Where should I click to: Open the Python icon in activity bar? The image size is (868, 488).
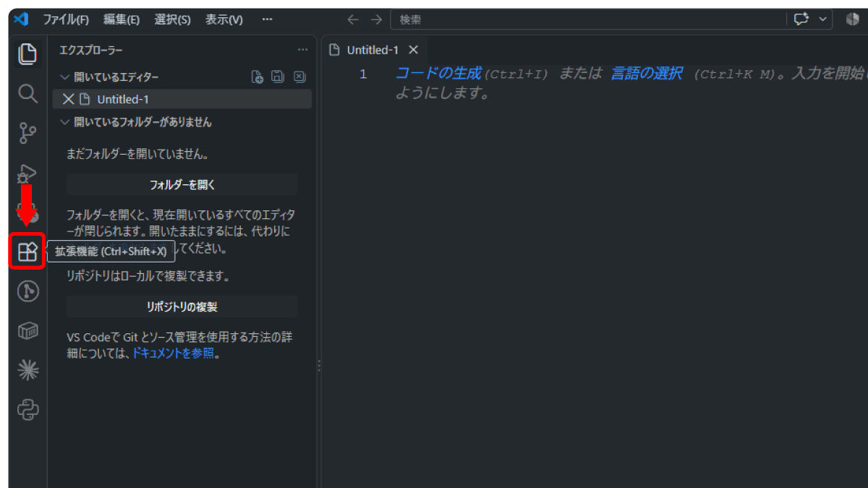click(x=27, y=411)
